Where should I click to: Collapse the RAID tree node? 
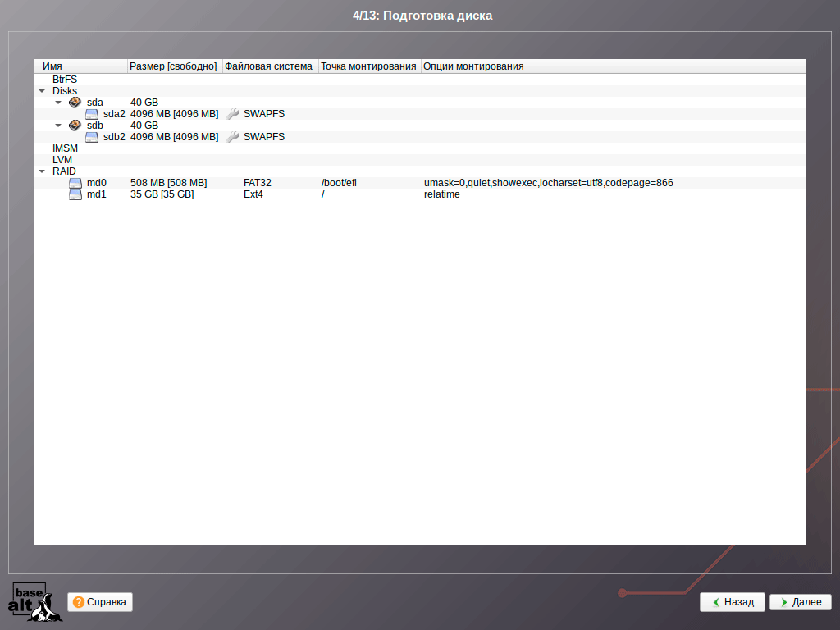42,171
